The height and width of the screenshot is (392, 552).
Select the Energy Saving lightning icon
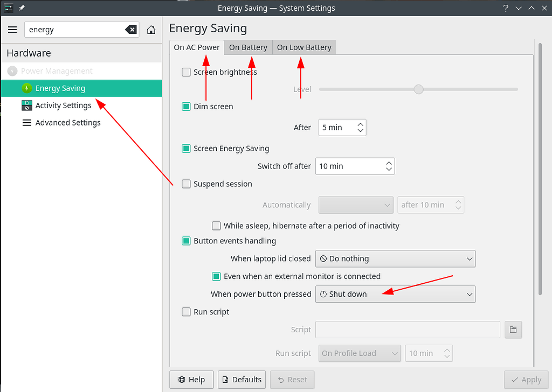[26, 88]
